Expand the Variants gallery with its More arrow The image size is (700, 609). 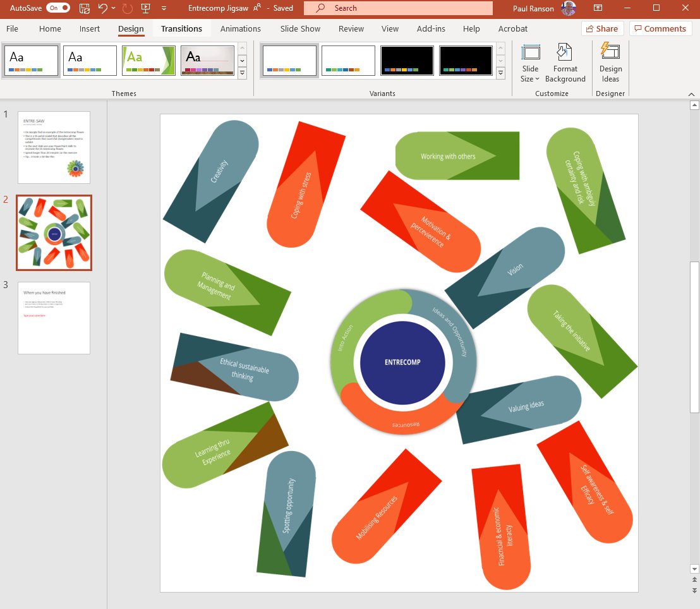(500, 73)
